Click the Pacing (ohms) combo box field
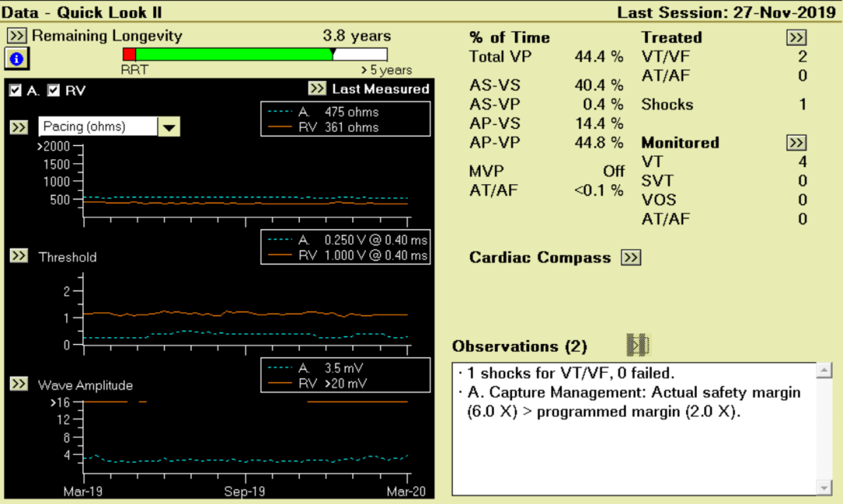843x504 pixels. [98, 126]
